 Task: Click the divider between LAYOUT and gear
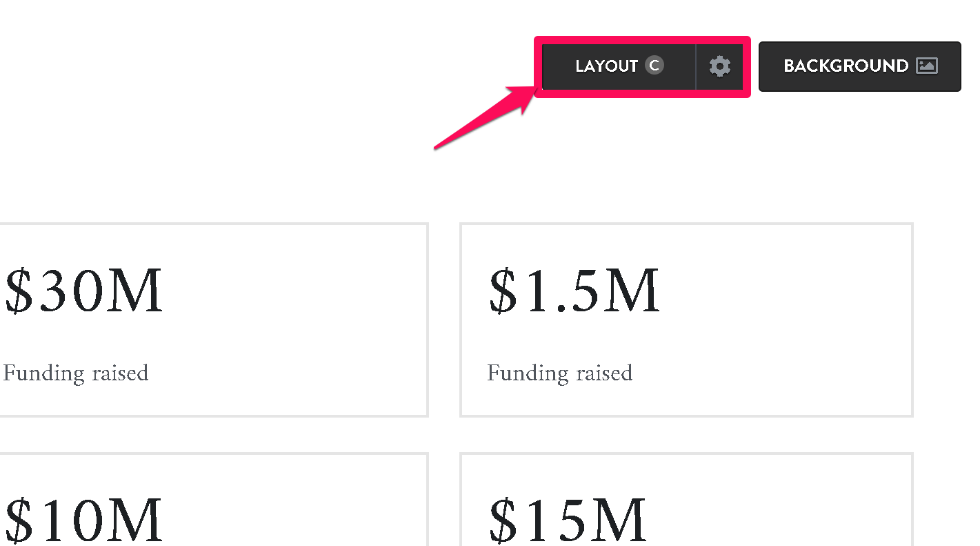(696, 66)
